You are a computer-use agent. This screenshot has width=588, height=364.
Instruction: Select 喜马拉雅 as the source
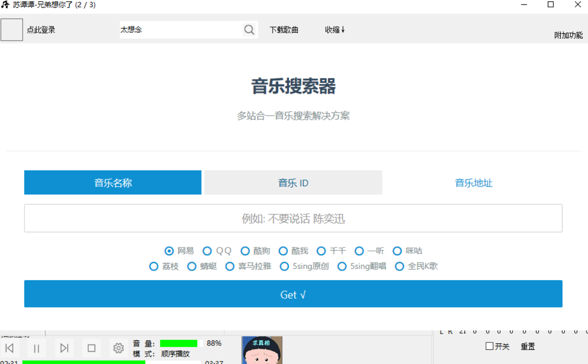(230, 267)
